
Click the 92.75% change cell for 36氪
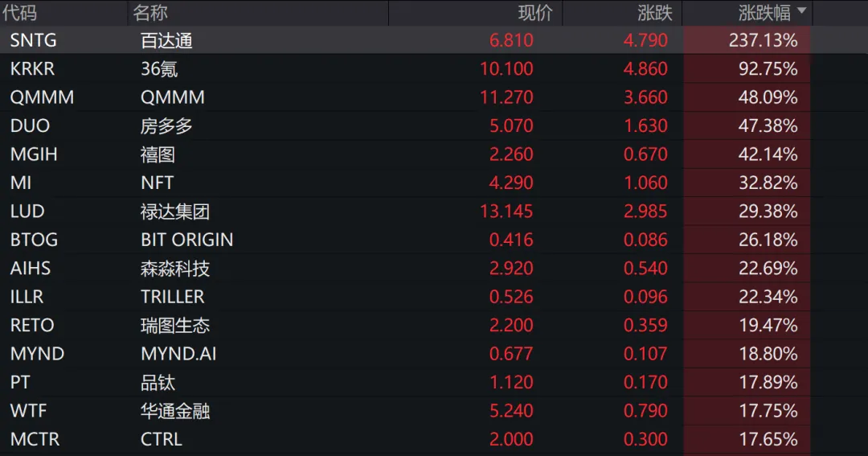point(768,69)
